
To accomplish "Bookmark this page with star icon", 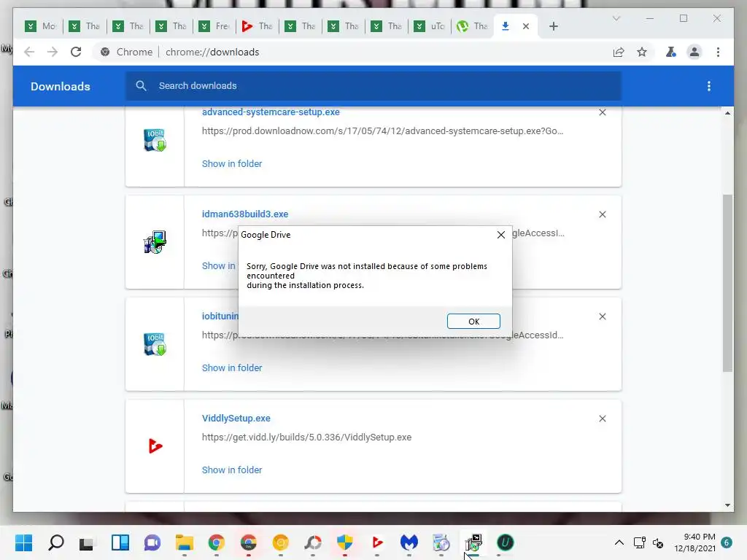I will coord(642,52).
